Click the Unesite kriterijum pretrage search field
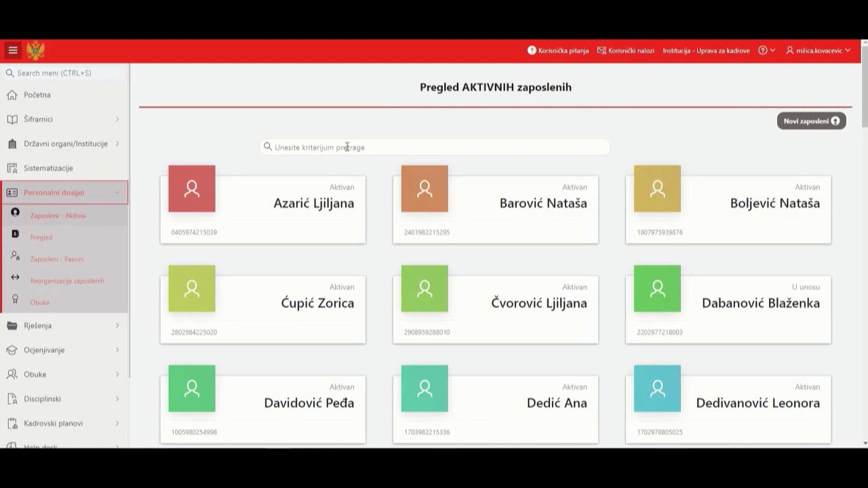 coord(435,147)
